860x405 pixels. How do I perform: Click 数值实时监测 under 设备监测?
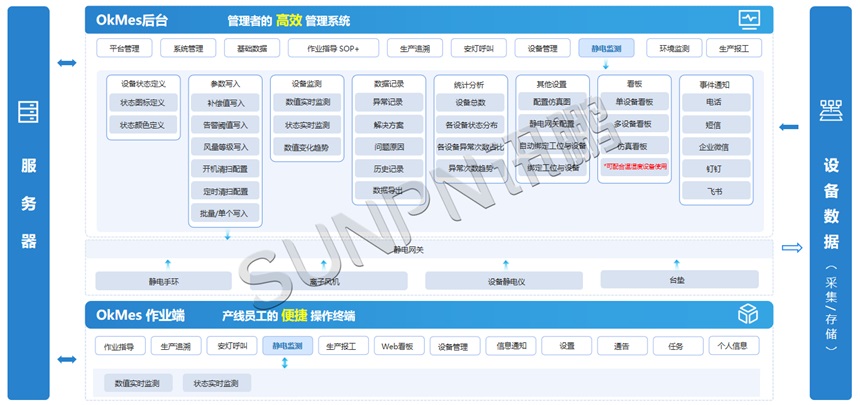[307, 102]
